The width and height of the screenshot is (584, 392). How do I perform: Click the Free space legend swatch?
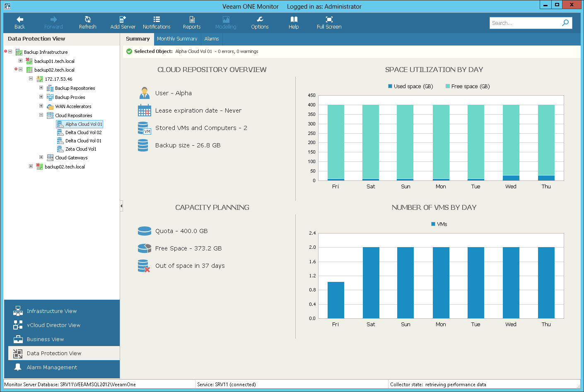tap(448, 86)
